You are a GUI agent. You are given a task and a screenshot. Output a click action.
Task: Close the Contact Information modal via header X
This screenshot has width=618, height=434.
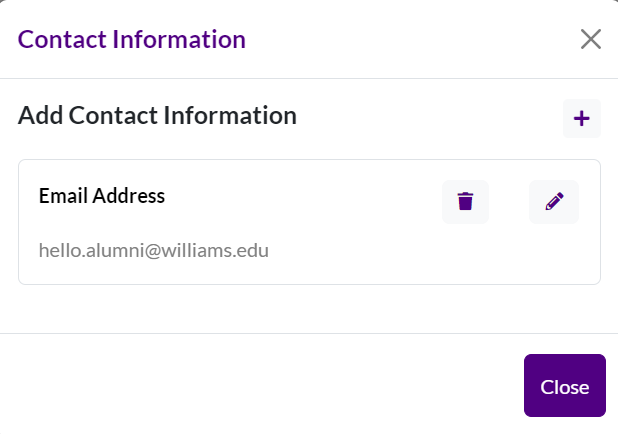pyautogui.click(x=591, y=39)
